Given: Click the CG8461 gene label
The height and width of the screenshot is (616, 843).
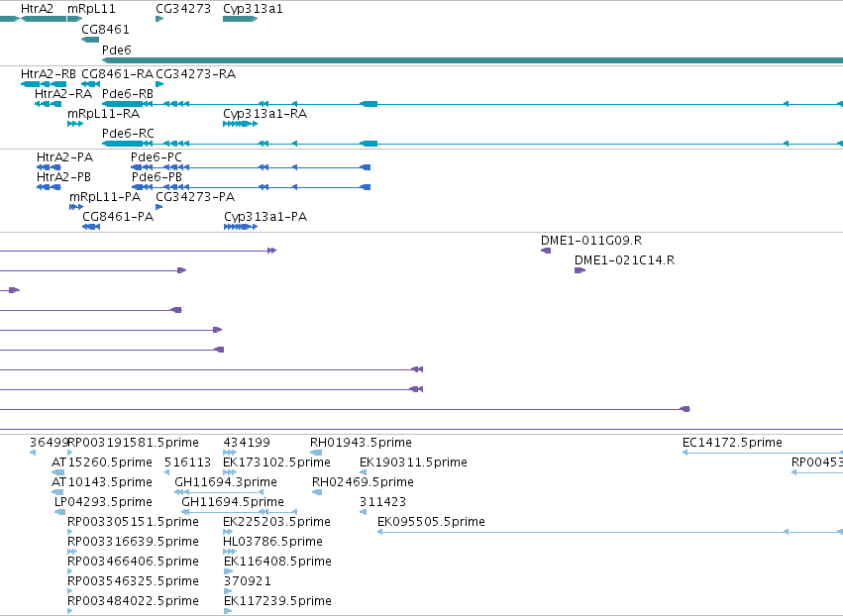Looking at the screenshot, I should tap(105, 29).
